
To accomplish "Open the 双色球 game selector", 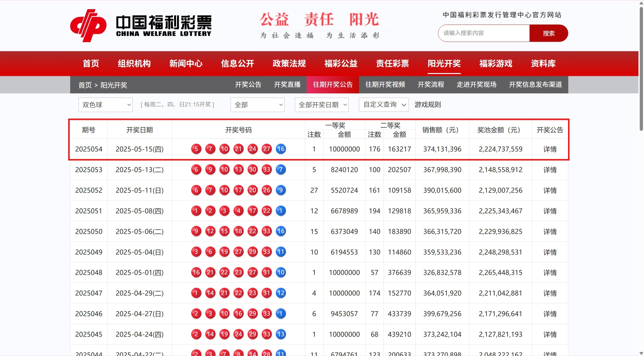I will (105, 105).
